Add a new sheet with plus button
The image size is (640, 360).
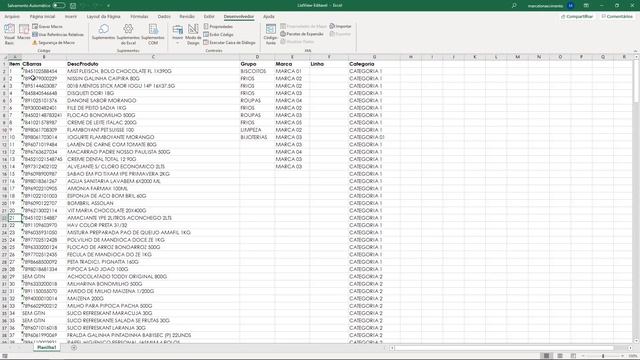pos(74,348)
